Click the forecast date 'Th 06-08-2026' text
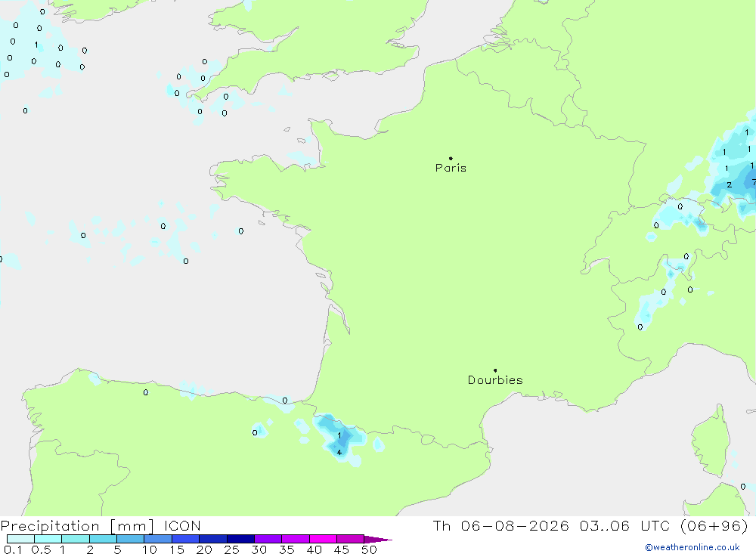Image resolution: width=756 pixels, height=554 pixels. [500, 525]
